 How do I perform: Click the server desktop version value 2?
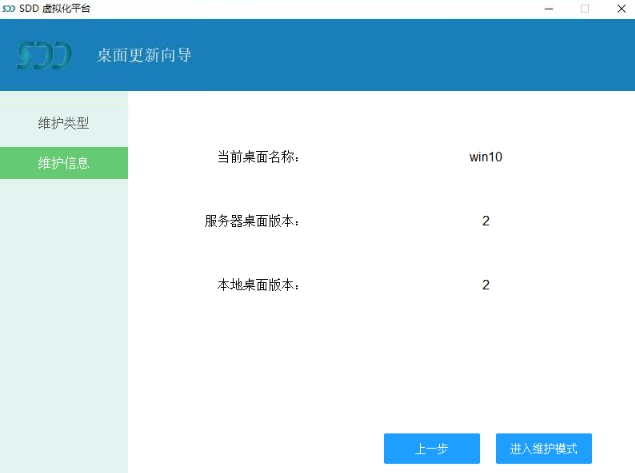click(485, 221)
